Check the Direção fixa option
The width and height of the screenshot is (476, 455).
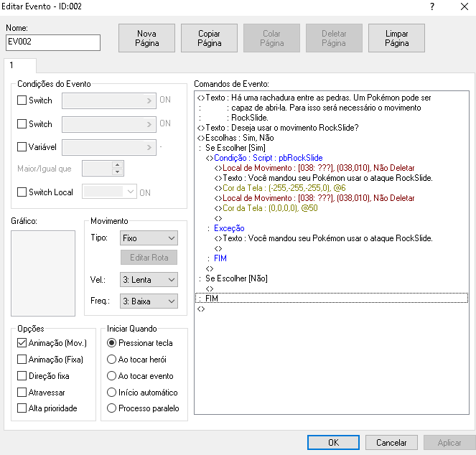tap(22, 376)
